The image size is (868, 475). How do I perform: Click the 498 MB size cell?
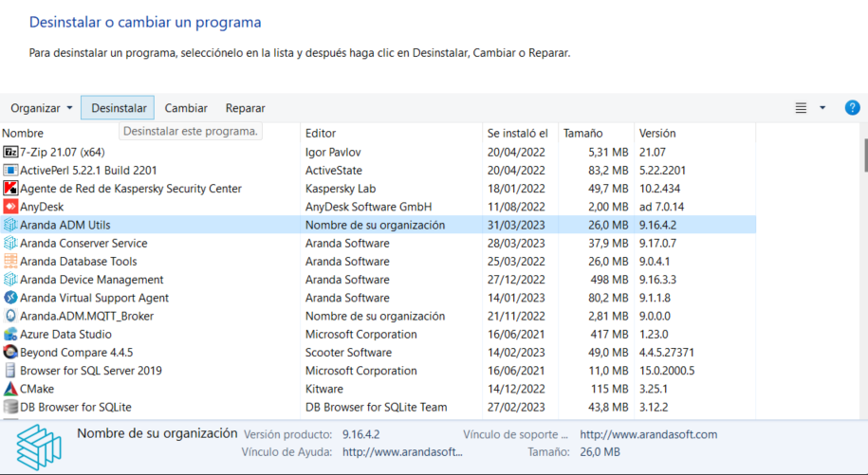pyautogui.click(x=609, y=280)
